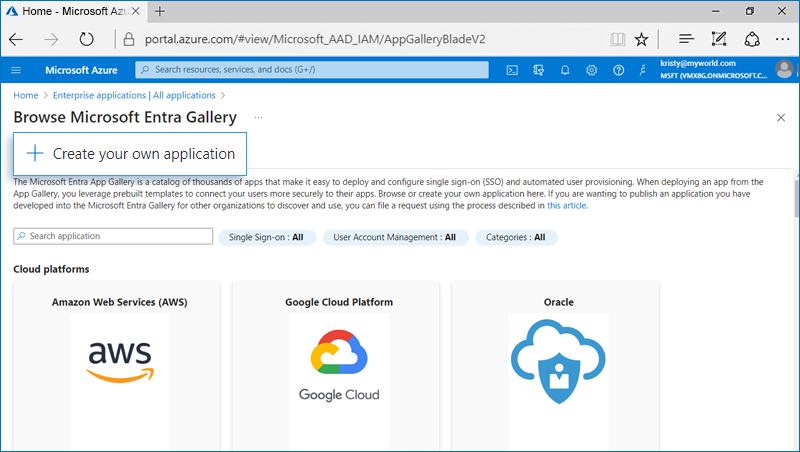Open the User Account Management filter
Screen dimensions: 800x452
pos(395,237)
